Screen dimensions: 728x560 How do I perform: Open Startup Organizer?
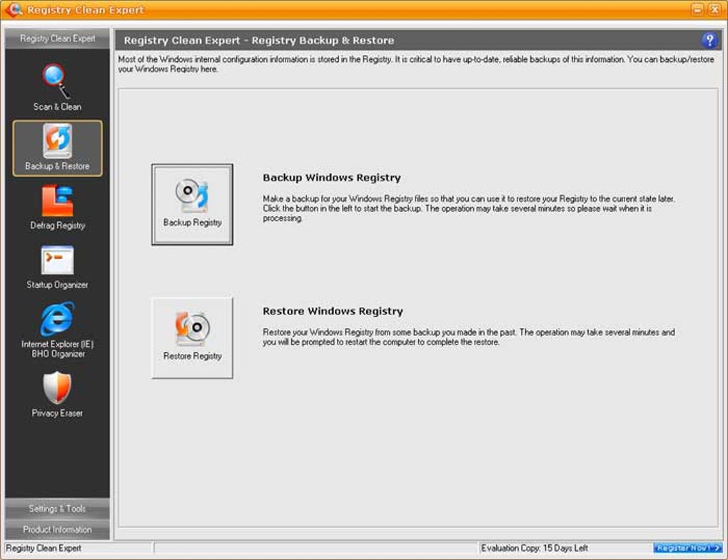point(57,268)
